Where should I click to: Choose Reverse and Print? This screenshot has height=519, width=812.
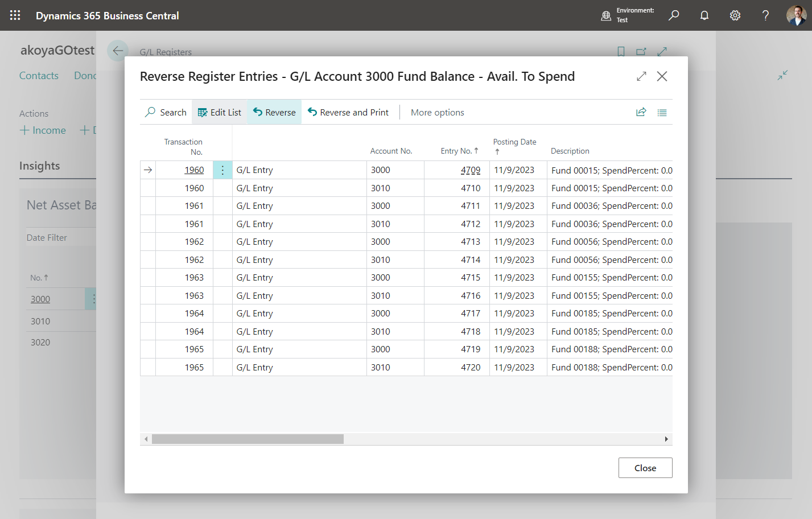(x=348, y=112)
